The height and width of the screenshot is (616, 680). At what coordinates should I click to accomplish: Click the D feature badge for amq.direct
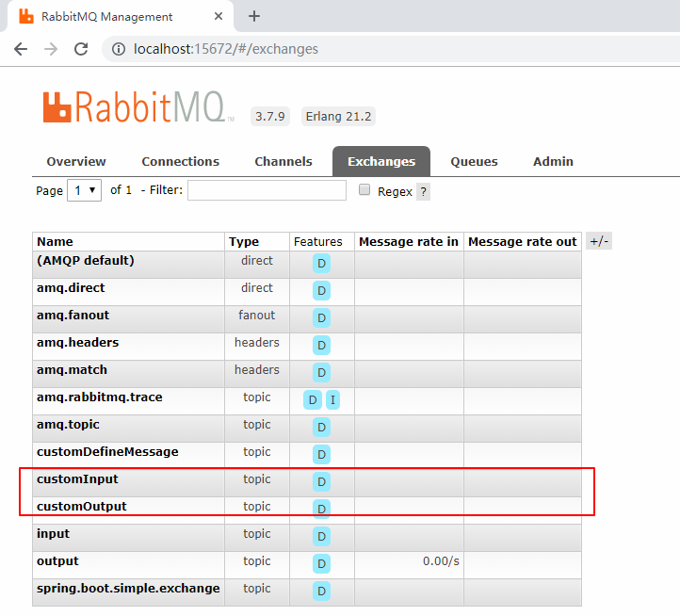pyautogui.click(x=321, y=291)
